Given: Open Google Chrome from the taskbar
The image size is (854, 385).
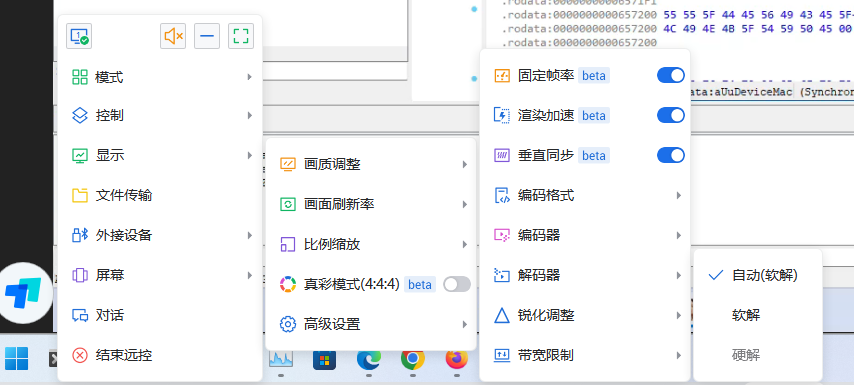Looking at the screenshot, I should coord(413,359).
